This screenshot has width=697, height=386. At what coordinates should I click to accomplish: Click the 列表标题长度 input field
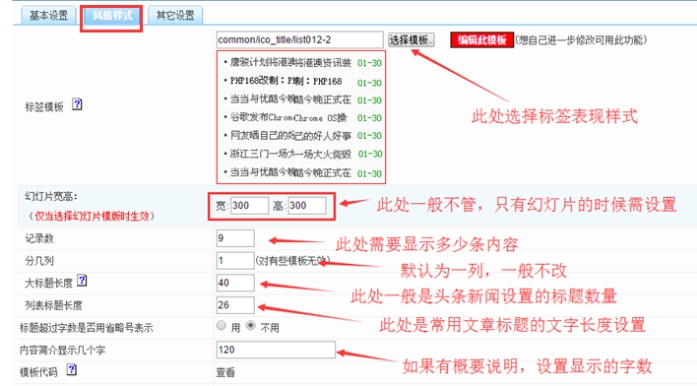point(235,305)
